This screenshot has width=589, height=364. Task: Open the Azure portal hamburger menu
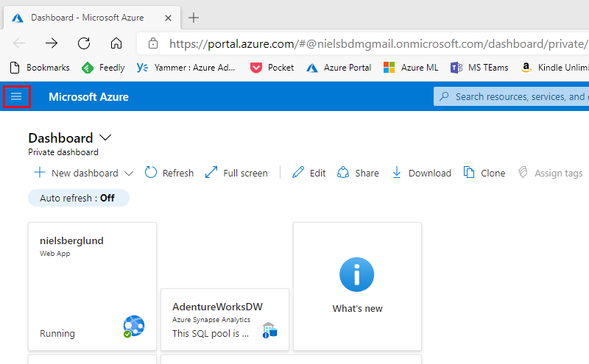(16, 97)
